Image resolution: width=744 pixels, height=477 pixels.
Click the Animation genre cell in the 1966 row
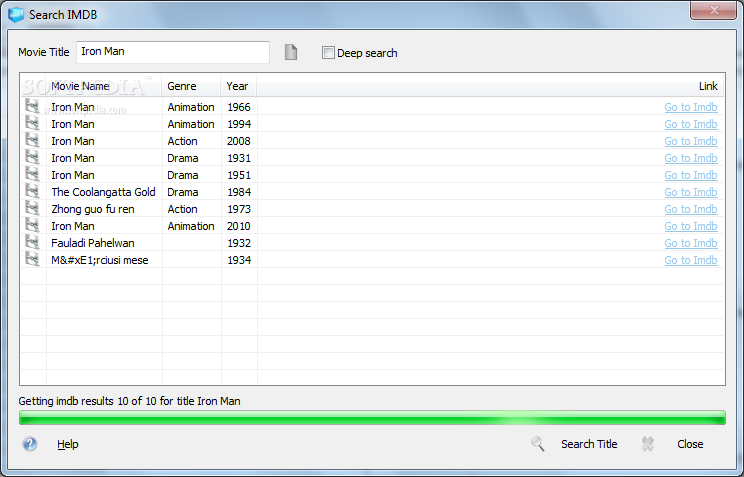click(x=191, y=107)
